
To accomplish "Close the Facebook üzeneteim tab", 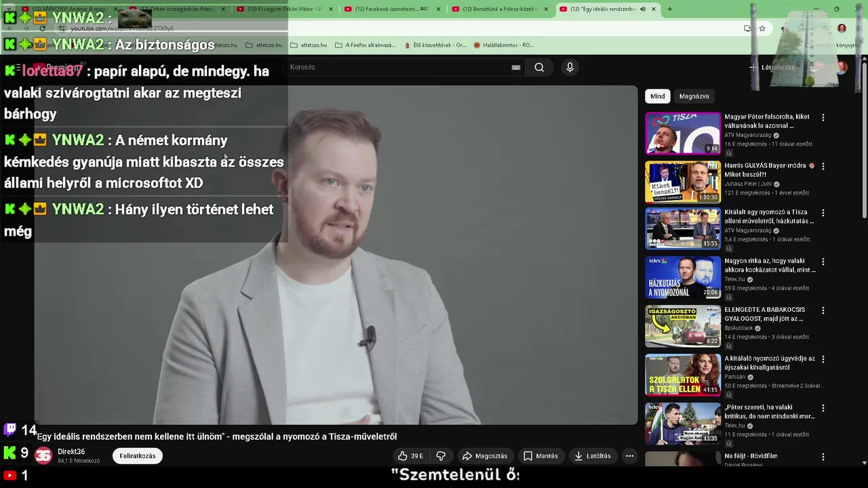I will 439,9.
